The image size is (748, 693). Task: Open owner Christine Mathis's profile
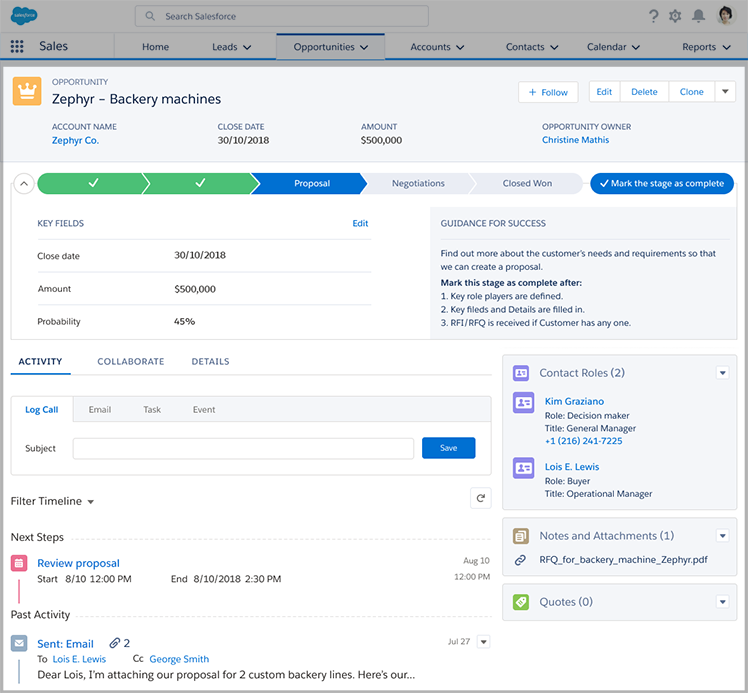[x=575, y=140]
